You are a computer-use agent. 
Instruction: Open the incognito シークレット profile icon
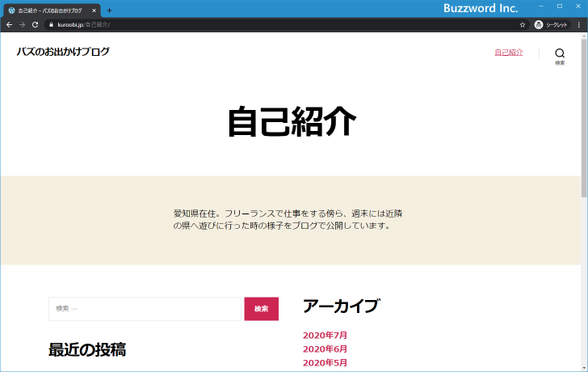551,25
